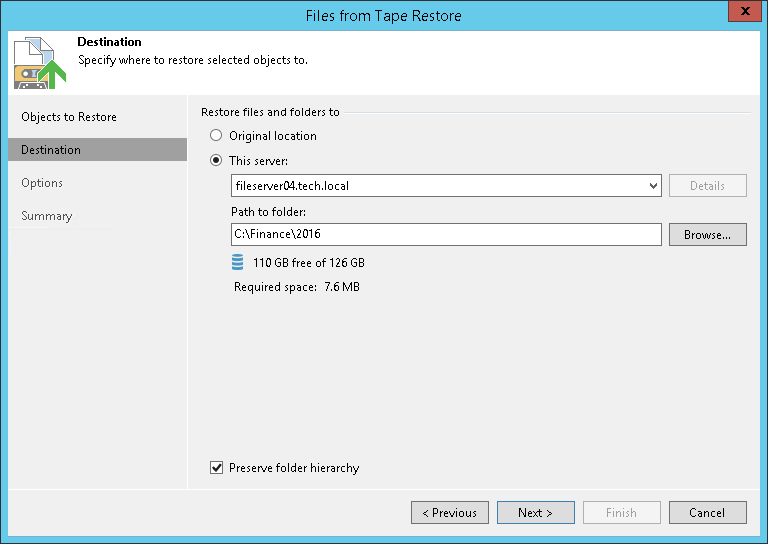Screen dimensions: 768x544
Task: Go to the Objects to Restore step
Action: [69, 117]
